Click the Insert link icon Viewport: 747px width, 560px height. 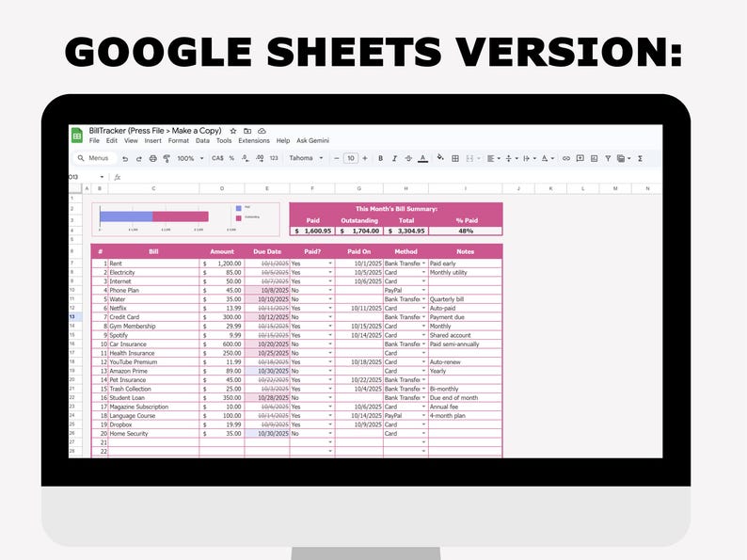tap(566, 158)
